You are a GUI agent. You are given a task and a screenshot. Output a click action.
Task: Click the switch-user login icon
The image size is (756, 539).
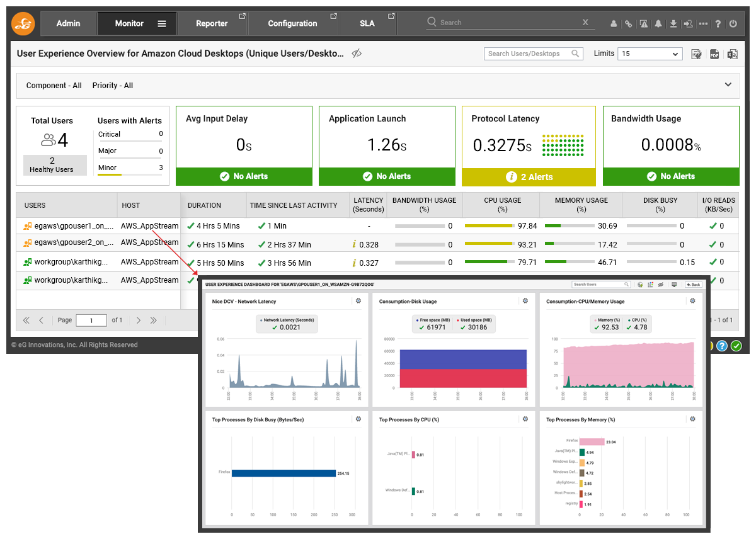(688, 24)
